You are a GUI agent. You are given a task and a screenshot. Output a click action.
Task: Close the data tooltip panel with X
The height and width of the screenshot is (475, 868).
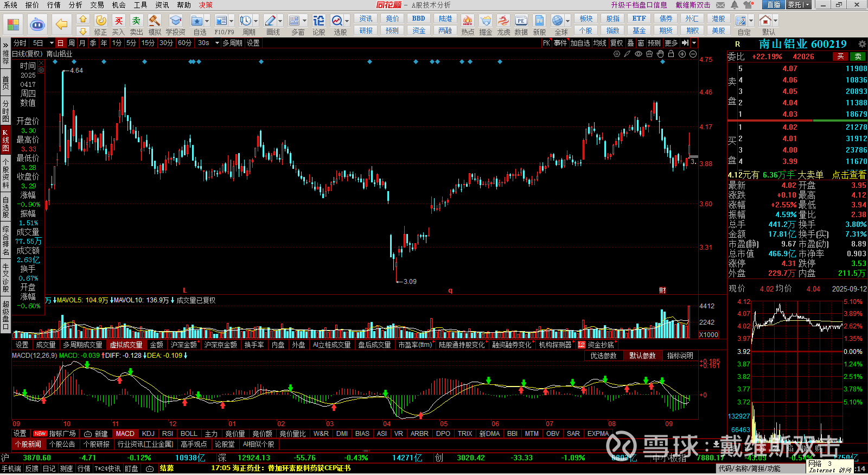pyautogui.click(x=41, y=64)
